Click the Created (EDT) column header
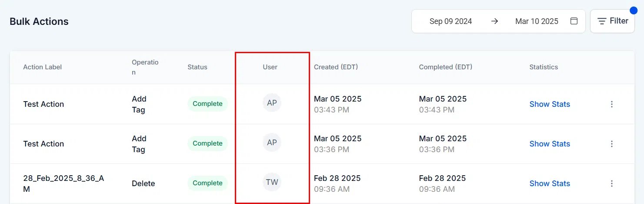This screenshot has width=644, height=204. pyautogui.click(x=336, y=67)
